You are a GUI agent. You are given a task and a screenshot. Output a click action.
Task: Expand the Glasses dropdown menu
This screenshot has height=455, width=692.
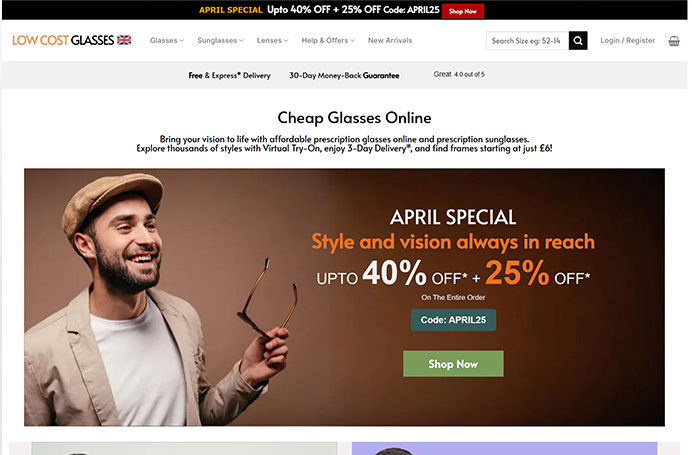click(x=167, y=40)
